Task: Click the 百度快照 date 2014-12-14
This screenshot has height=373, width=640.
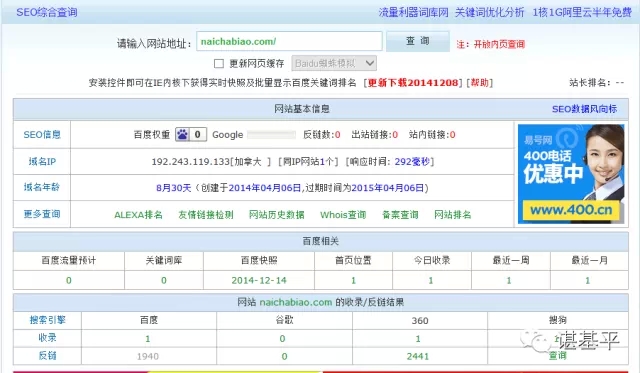Action: pyautogui.click(x=259, y=280)
